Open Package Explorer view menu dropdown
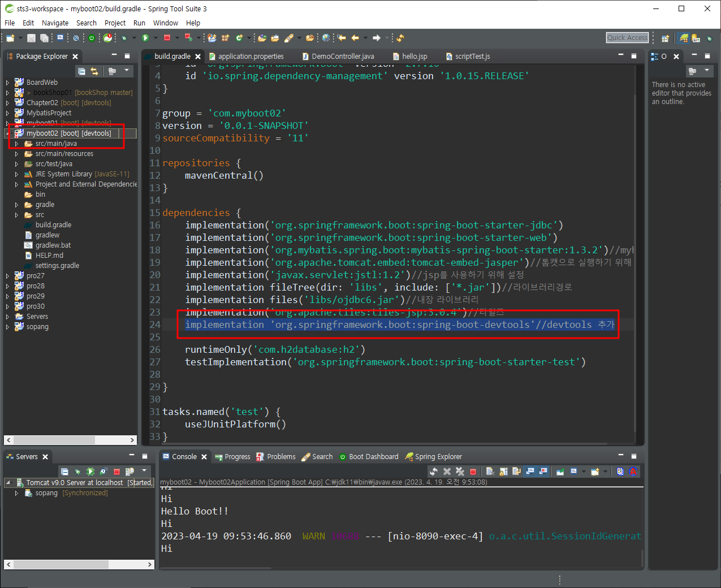721x588 pixels. pos(127,71)
